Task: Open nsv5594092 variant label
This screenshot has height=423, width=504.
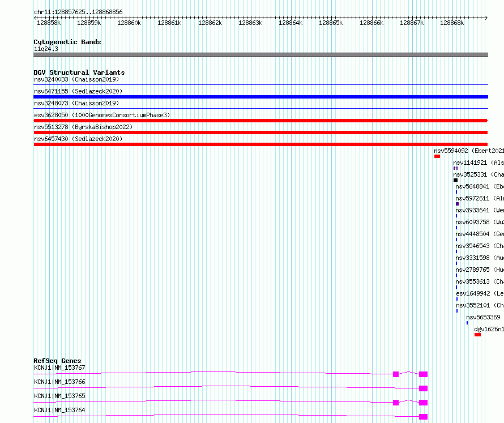Action: tap(469, 151)
